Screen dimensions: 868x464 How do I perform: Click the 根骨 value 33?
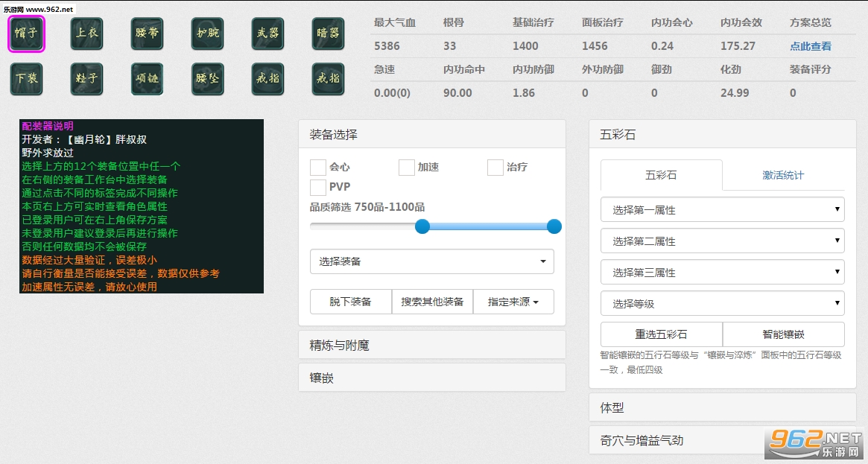point(449,46)
